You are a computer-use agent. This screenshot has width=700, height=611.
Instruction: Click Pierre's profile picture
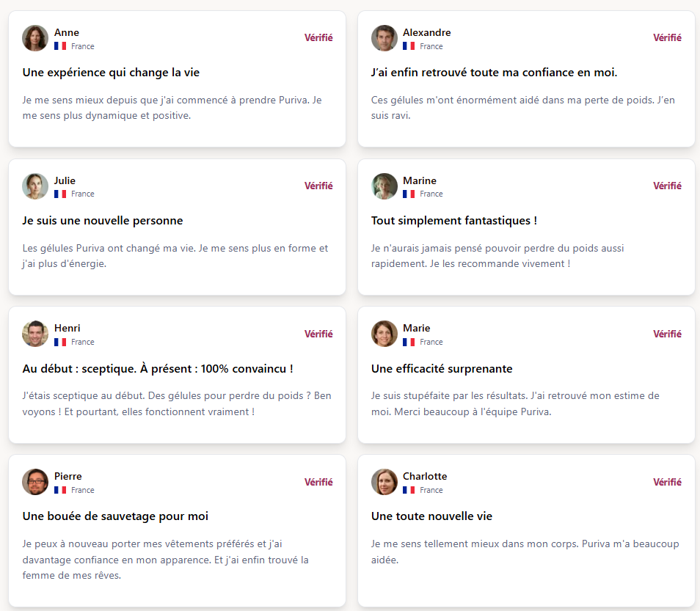click(35, 482)
